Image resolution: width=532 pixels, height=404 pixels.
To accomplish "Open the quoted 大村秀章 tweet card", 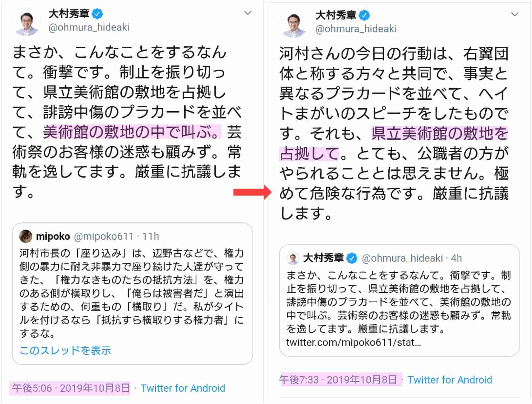I will [x=399, y=301].
